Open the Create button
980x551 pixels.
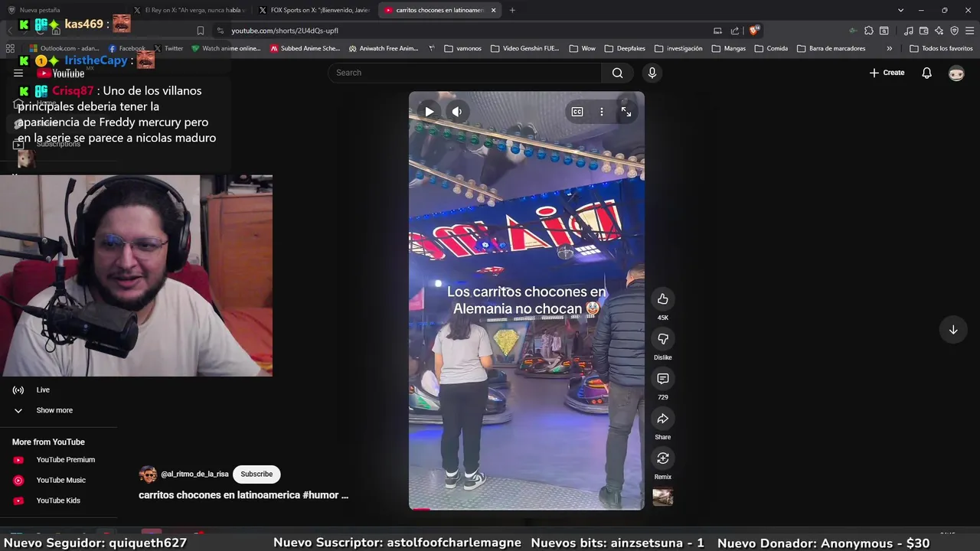coord(887,73)
